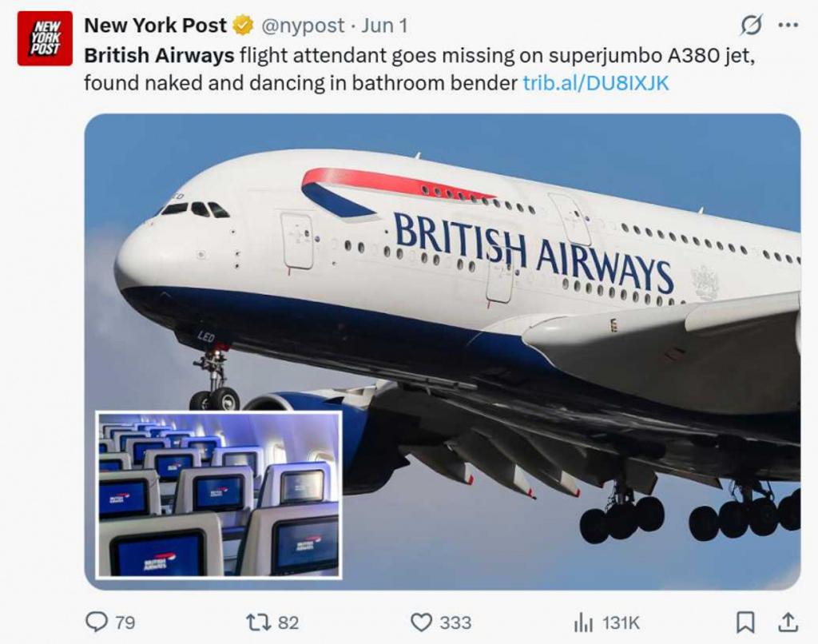Bookmark this British Airways post
The image size is (818, 644).
(x=745, y=622)
